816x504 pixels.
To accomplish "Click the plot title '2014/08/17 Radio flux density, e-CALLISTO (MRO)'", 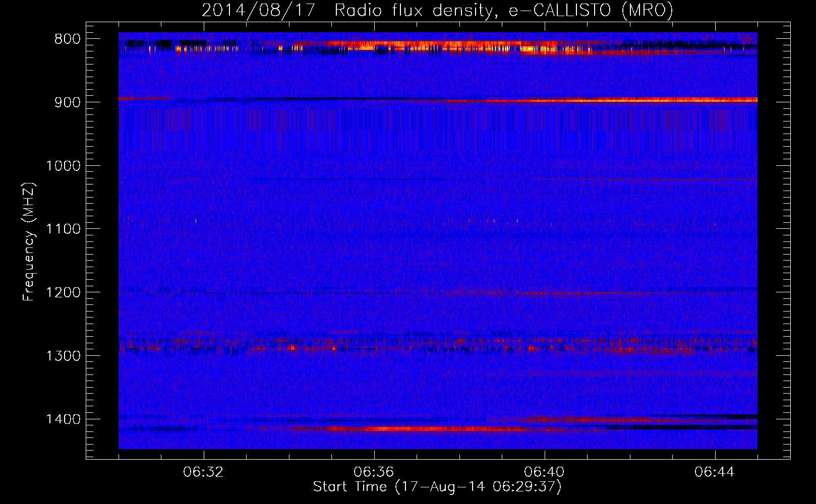I will tap(437, 11).
